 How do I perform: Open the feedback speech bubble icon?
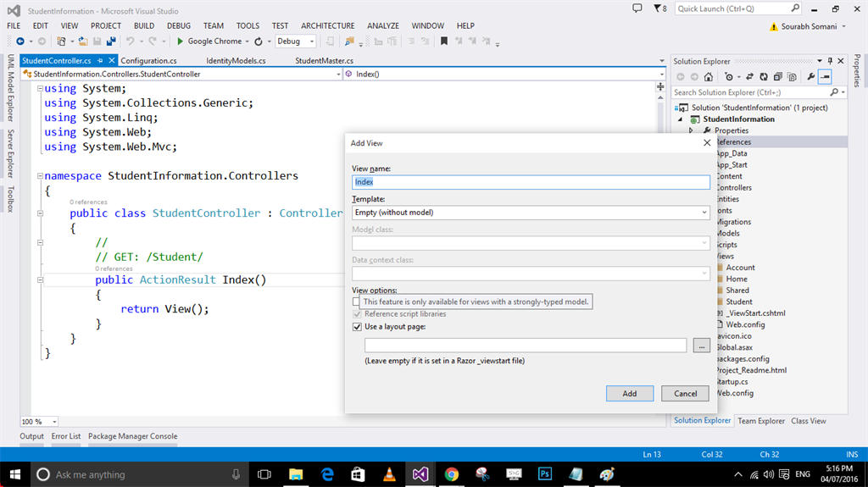click(637, 8)
